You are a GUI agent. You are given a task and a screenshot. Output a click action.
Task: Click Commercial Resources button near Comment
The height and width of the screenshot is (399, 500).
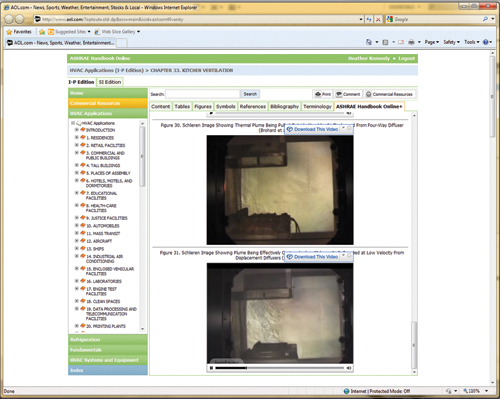click(x=389, y=94)
